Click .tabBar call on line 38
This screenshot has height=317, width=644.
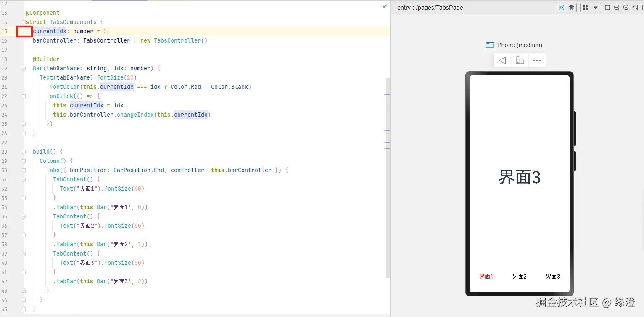pyautogui.click(x=65, y=244)
